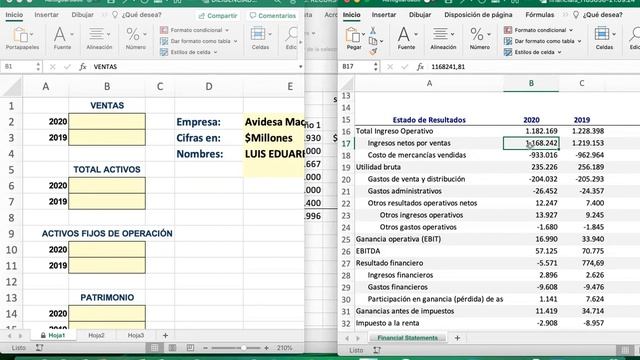Open Portapapeles clipboard group in left window
This screenshot has width=640, height=360.
pyautogui.click(x=22, y=38)
